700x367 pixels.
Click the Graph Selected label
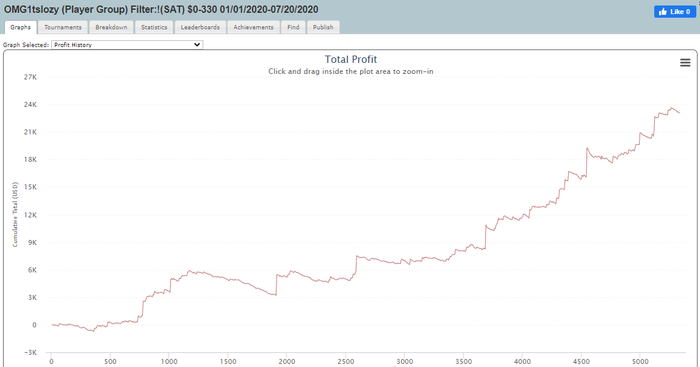pos(26,45)
